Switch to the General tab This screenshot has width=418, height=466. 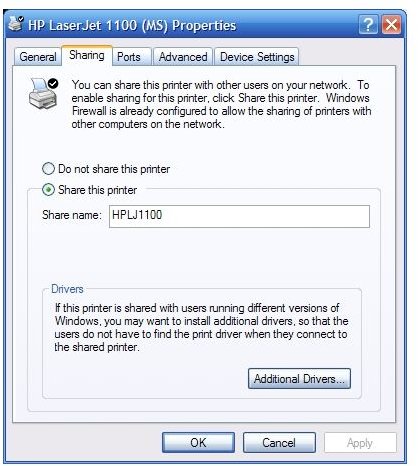[x=38, y=57]
